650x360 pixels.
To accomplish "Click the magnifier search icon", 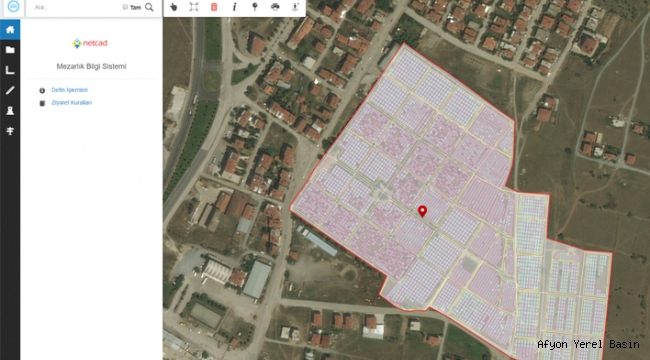I will pyautogui.click(x=149, y=7).
